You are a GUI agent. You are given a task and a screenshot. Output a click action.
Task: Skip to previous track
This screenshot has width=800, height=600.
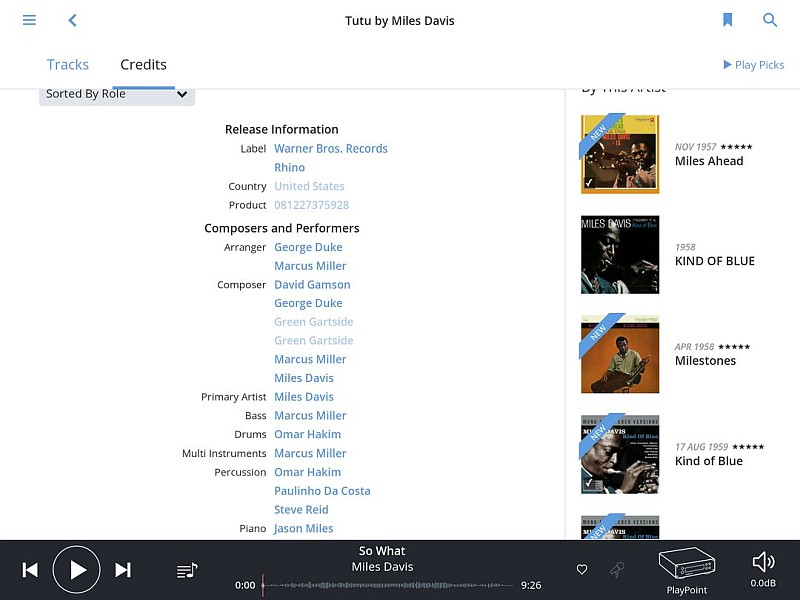tap(30, 570)
